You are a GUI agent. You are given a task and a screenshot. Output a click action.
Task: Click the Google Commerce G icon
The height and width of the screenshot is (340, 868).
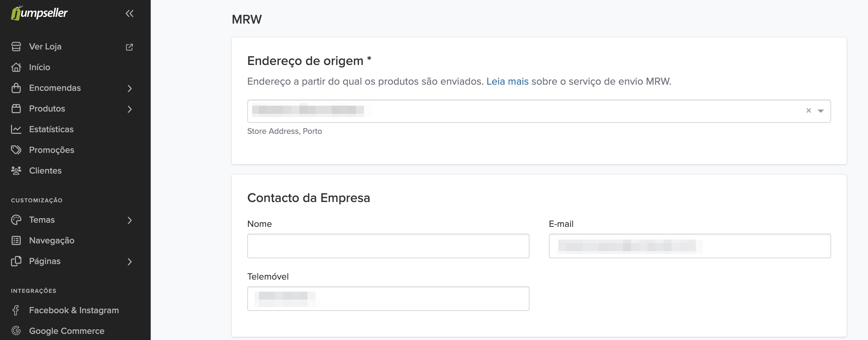click(16, 331)
